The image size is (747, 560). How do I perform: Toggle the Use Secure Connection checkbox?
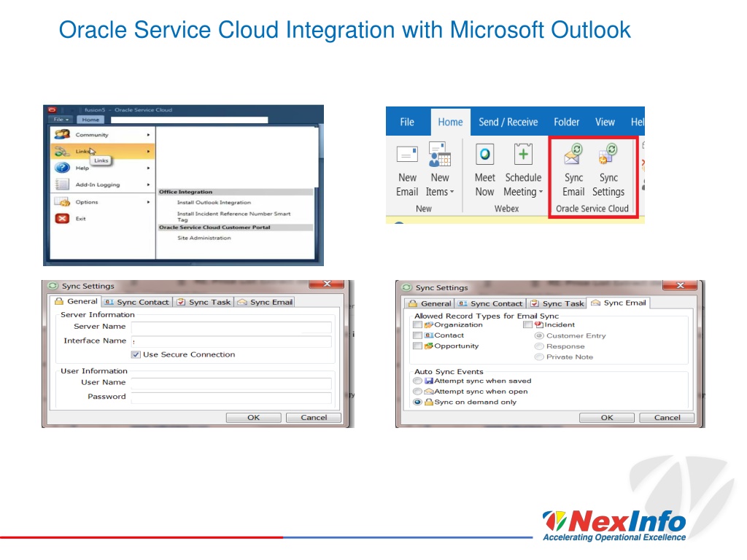pos(136,354)
